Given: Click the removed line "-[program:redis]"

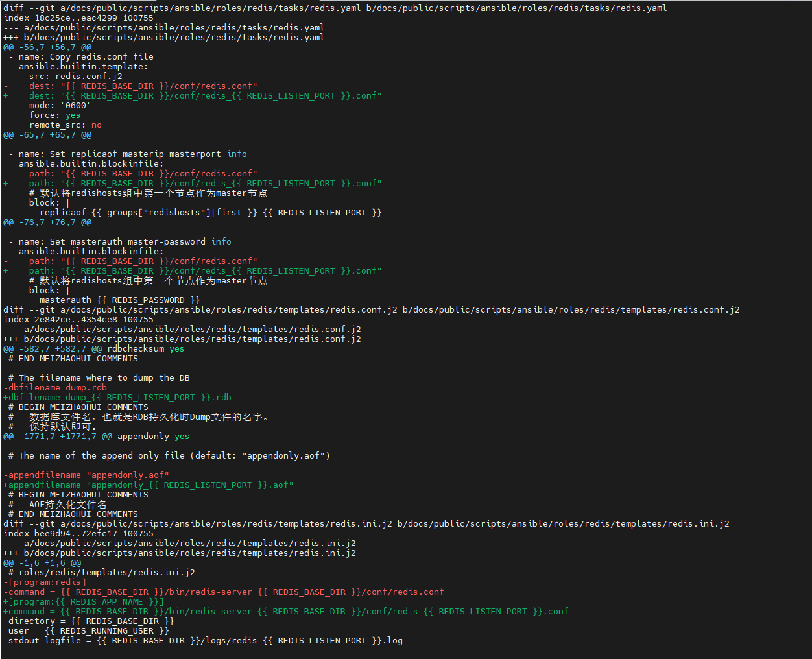Looking at the screenshot, I should click(45, 582).
